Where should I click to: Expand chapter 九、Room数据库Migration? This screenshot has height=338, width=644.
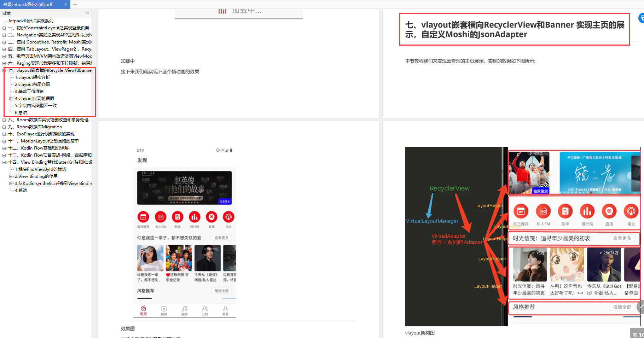[4, 127]
